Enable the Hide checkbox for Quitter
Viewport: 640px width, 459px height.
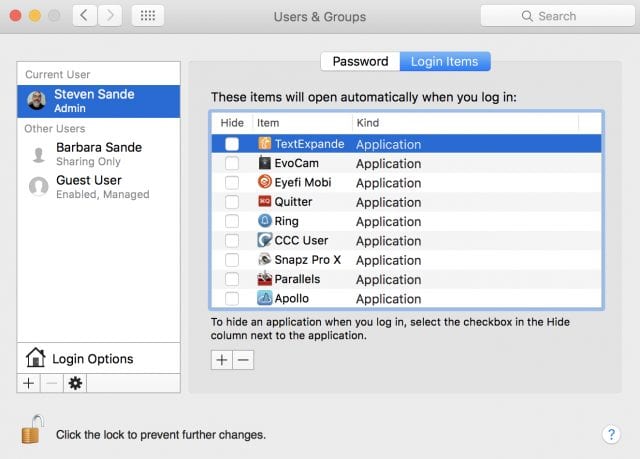point(232,202)
